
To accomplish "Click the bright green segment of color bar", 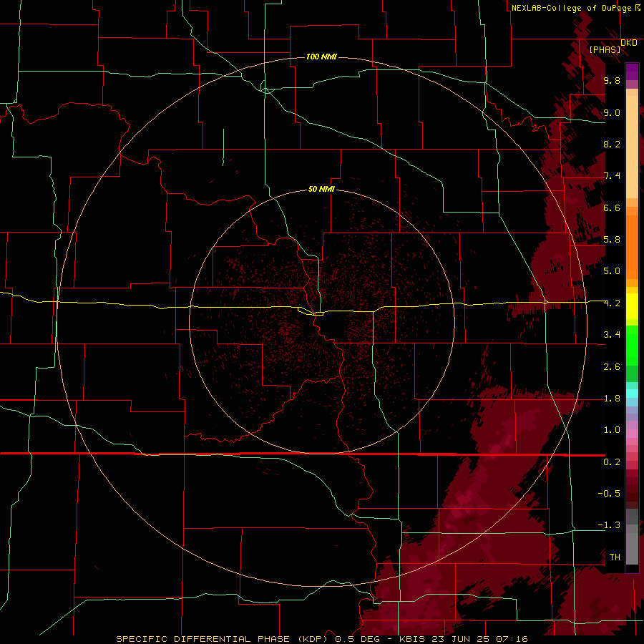I will point(632,345).
